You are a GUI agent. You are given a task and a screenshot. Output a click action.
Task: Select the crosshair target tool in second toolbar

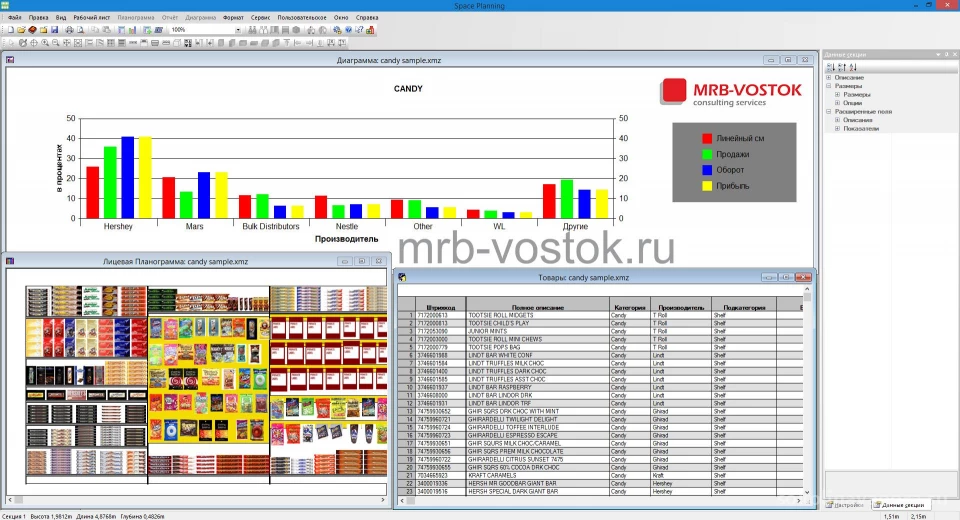pyautogui.click(x=34, y=43)
